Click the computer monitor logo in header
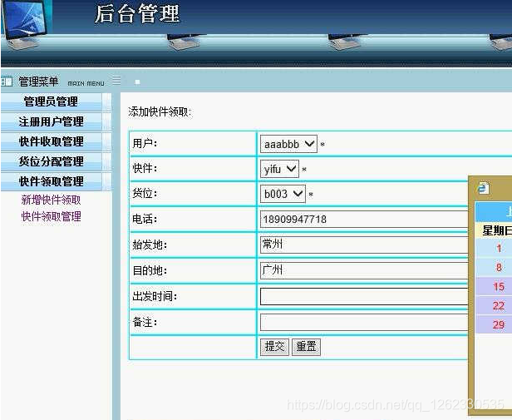This screenshot has width=512, height=420. (25, 23)
